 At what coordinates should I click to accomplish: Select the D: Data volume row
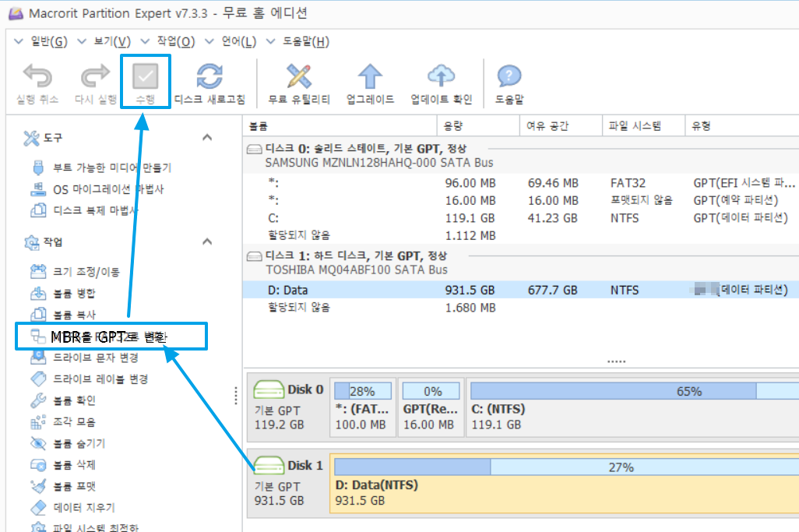tap(521, 290)
